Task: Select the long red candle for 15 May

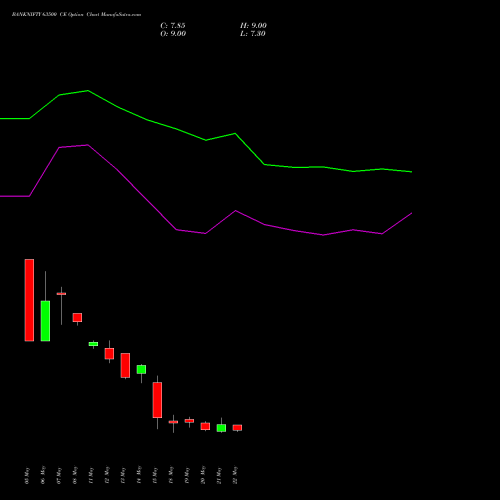Action: click(x=157, y=400)
